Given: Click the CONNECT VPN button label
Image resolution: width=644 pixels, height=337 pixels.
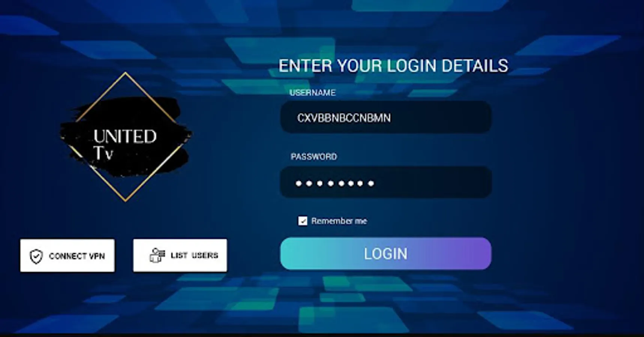Looking at the screenshot, I should (x=77, y=256).
